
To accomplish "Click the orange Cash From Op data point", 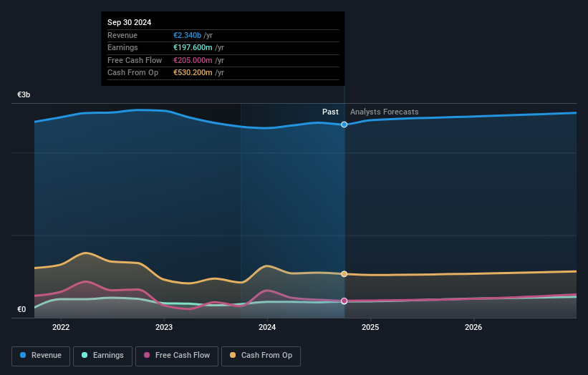I will (x=344, y=274).
